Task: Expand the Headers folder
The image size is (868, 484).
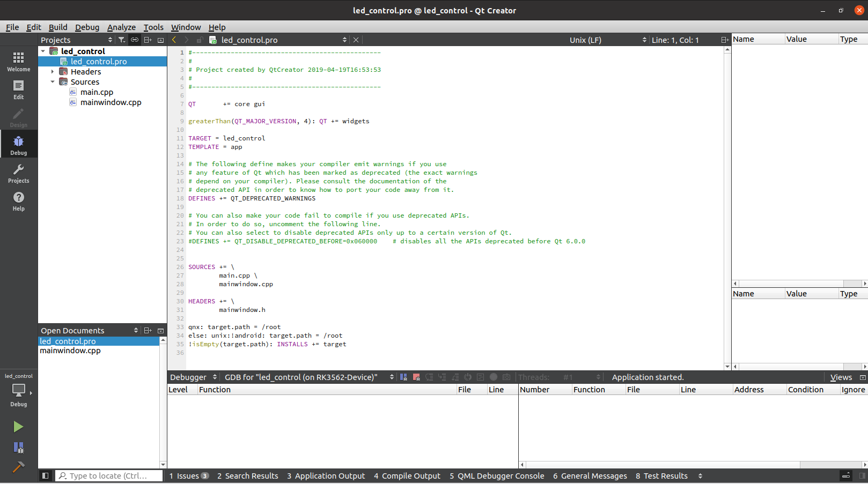Action: point(53,71)
